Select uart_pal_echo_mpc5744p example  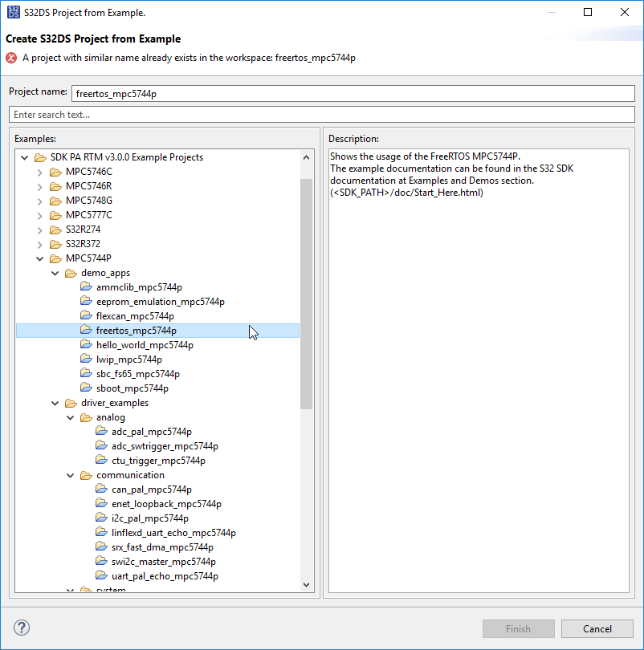165,576
